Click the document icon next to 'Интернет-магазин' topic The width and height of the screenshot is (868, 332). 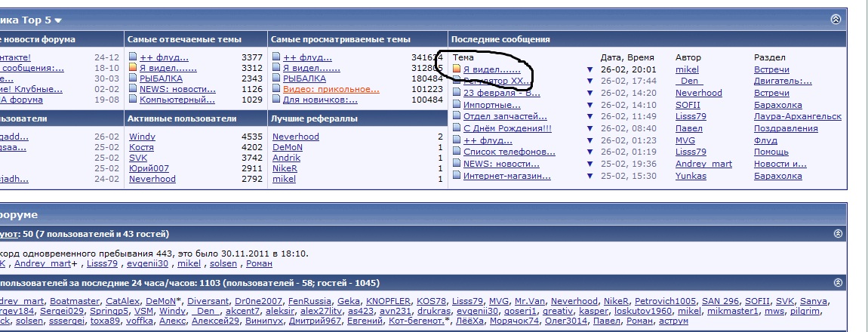[456, 176]
